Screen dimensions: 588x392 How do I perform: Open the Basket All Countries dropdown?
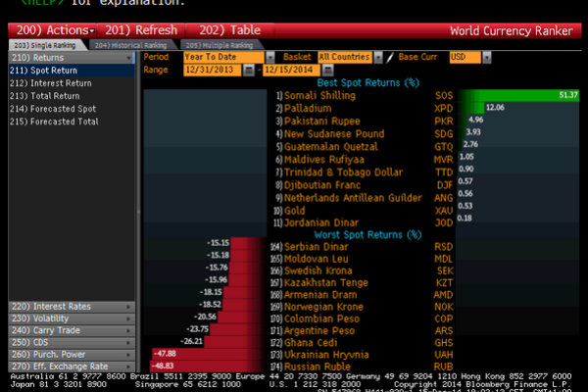pyautogui.click(x=376, y=58)
